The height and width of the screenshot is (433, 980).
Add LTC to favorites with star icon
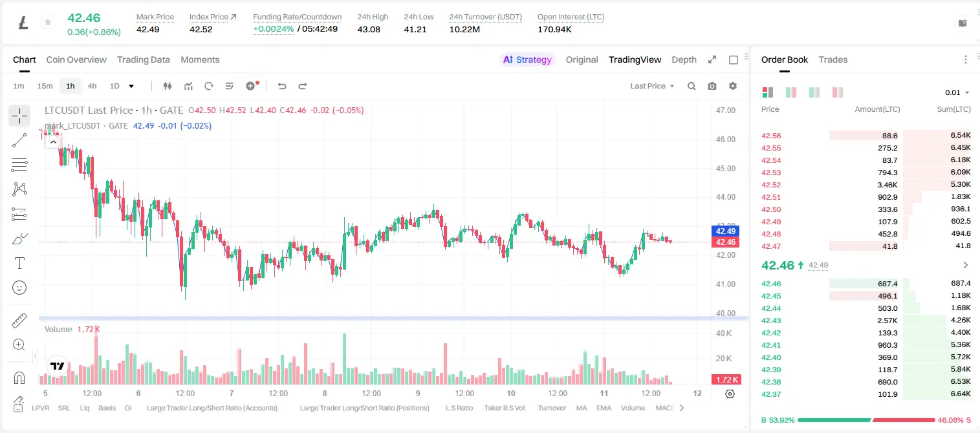coord(47,23)
